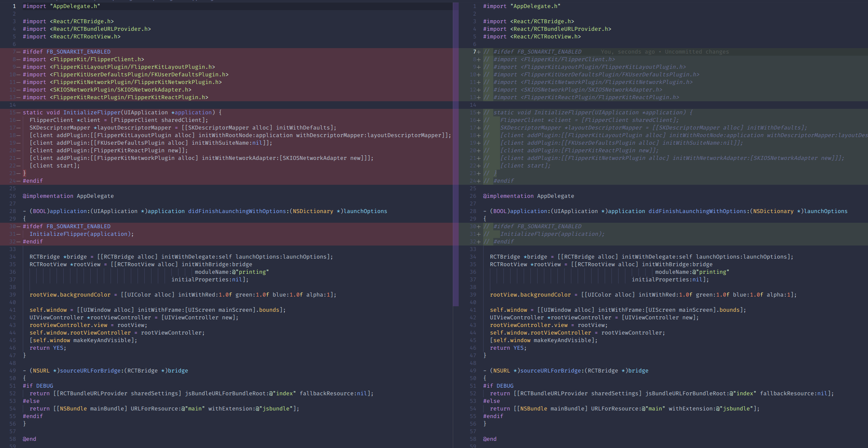
Task: Click 'sourceURLForBridge:' method line in left pane
Action: (x=105, y=371)
